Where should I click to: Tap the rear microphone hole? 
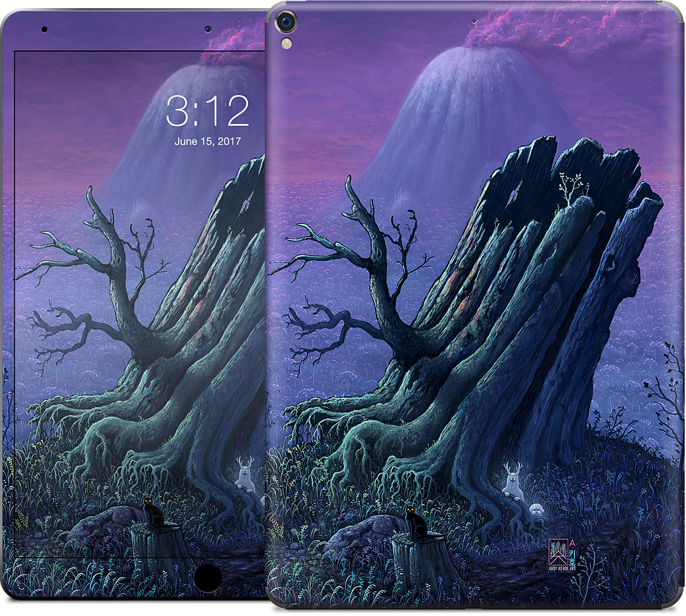474,21
